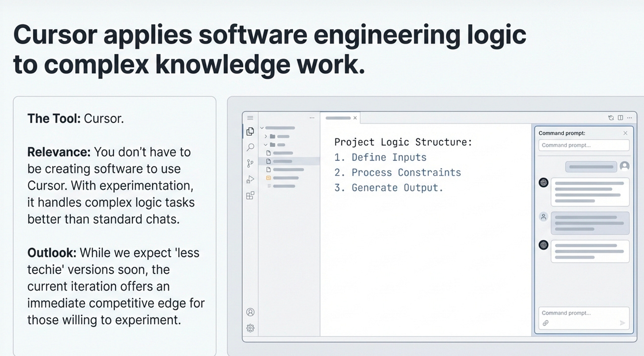Collapse the root project folder chevron

(x=261, y=128)
